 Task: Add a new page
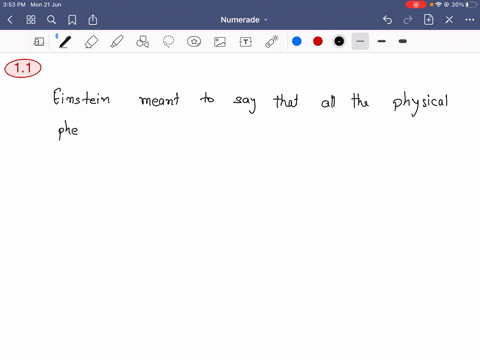point(428,20)
